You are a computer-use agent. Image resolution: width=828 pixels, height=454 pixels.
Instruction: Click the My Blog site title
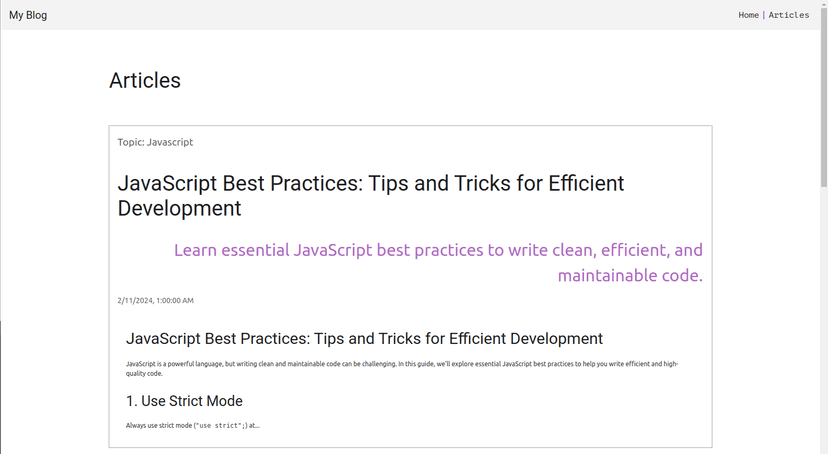pyautogui.click(x=28, y=15)
